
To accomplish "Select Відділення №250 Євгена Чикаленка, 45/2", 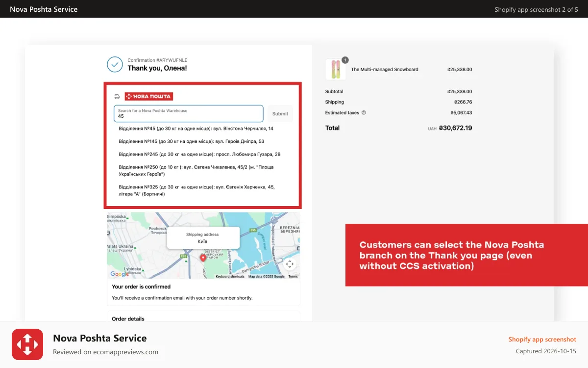I will coord(196,170).
